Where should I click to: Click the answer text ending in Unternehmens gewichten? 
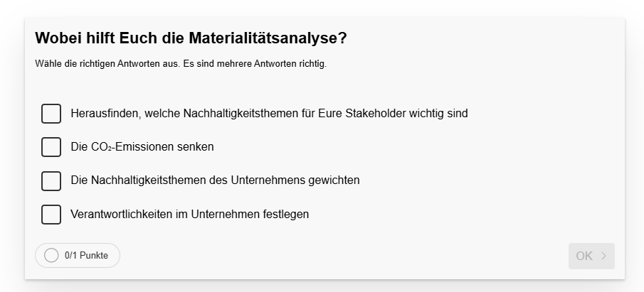pyautogui.click(x=215, y=180)
